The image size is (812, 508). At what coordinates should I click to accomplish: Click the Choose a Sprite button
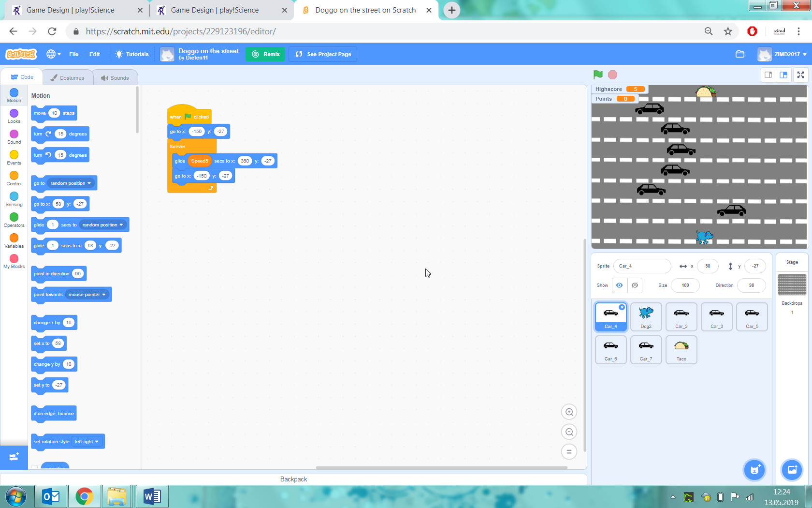(x=754, y=469)
